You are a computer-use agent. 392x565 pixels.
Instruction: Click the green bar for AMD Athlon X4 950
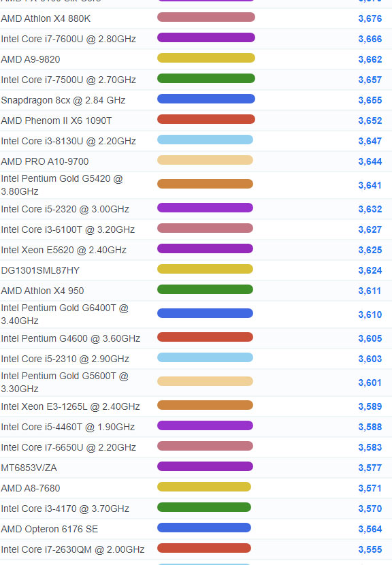pyautogui.click(x=205, y=289)
